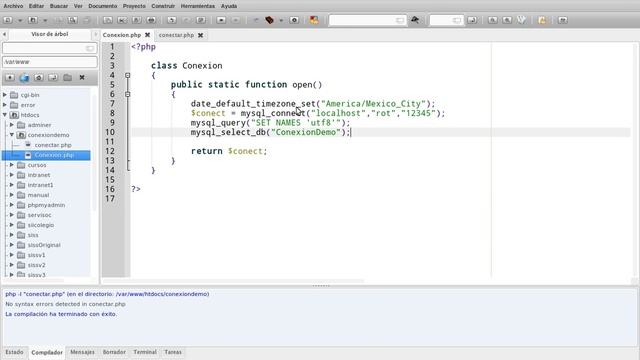The image size is (640, 360).
Task: Click the Undo toolbar icon
Action: tap(172, 20)
